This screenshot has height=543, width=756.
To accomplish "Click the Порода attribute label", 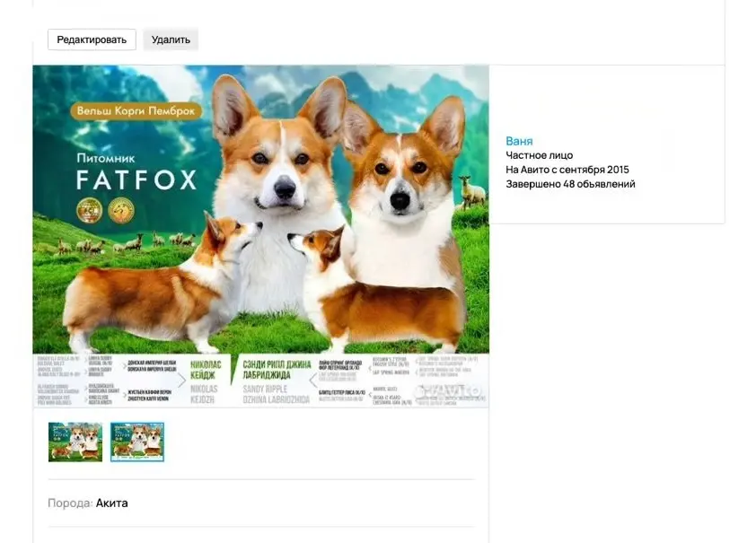I will 69,503.
